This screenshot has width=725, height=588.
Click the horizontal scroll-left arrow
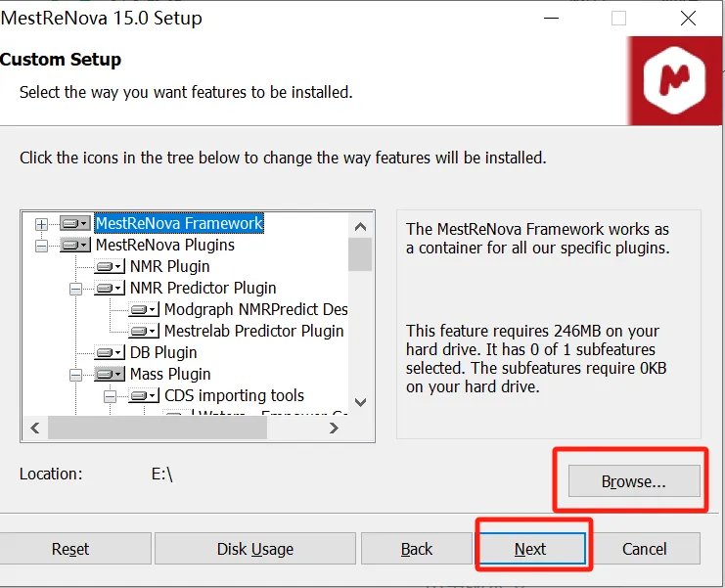35,429
